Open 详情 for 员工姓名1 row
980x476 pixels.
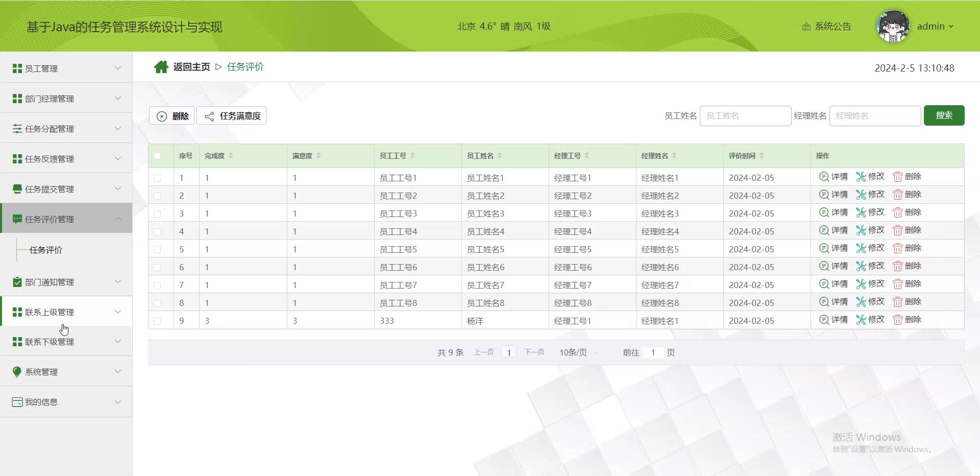tap(834, 177)
